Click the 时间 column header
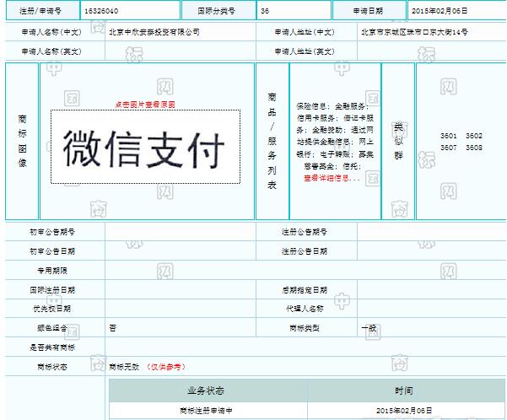This screenshot has height=420, width=507. tap(404, 390)
